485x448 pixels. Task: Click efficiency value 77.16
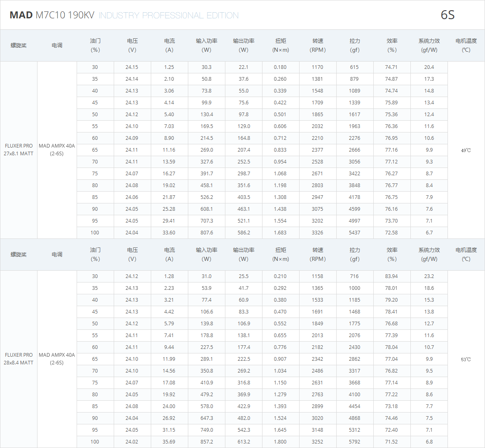[x=391, y=150]
